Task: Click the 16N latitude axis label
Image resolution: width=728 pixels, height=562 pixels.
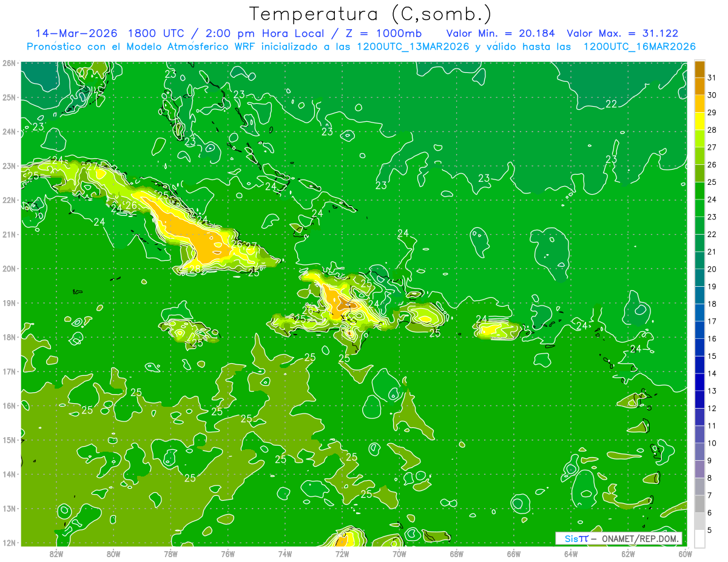Action: (9, 406)
